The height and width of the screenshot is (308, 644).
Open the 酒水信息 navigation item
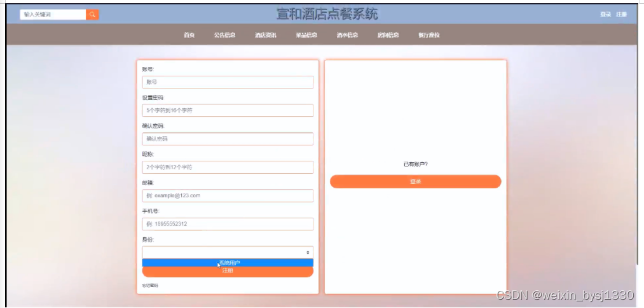pyautogui.click(x=348, y=36)
